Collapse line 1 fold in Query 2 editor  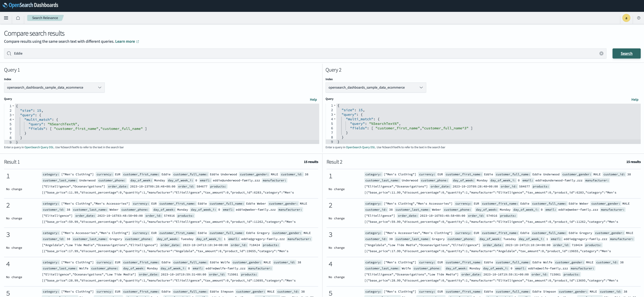(335, 106)
